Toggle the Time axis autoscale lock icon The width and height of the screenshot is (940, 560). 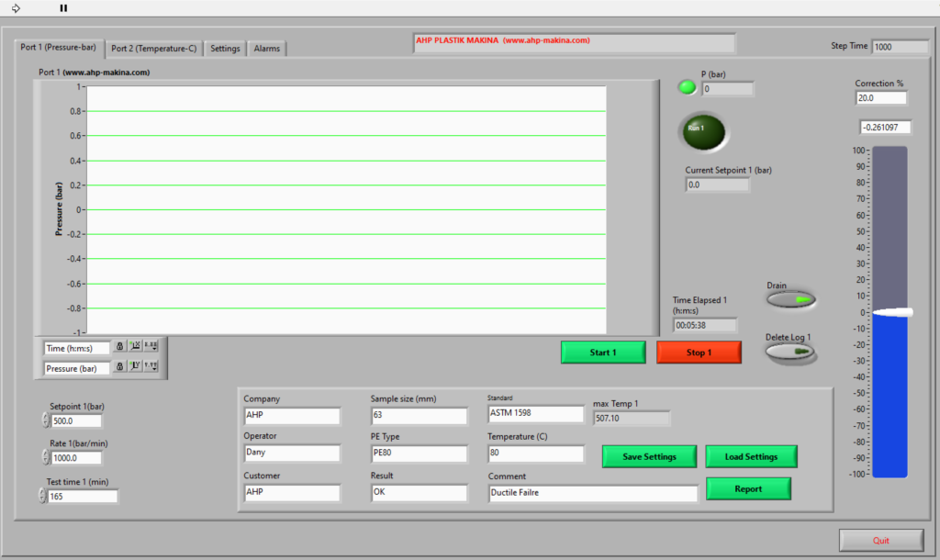tap(119, 346)
